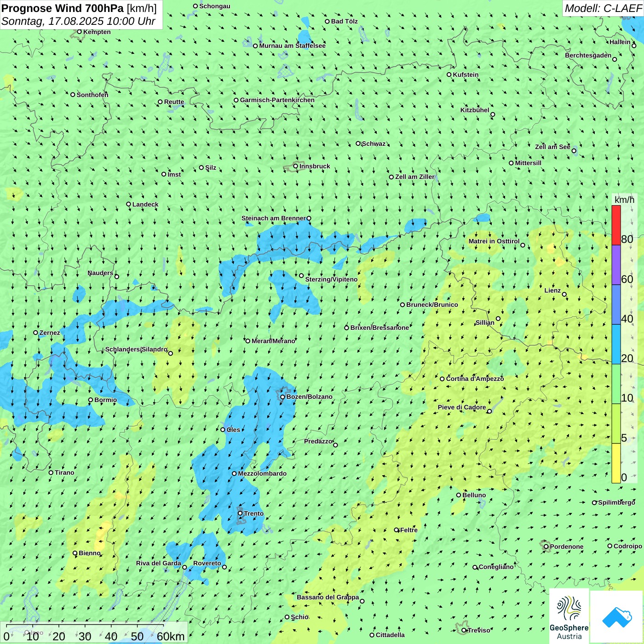644x644 pixels.
Task: Click the Trento city marker
Action: coord(240,513)
